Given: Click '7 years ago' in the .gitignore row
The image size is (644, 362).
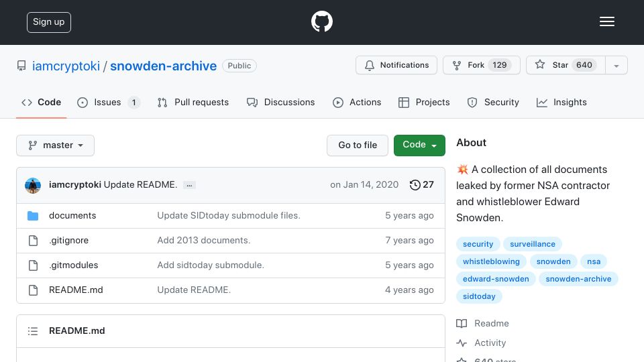Looking at the screenshot, I should pos(409,241).
